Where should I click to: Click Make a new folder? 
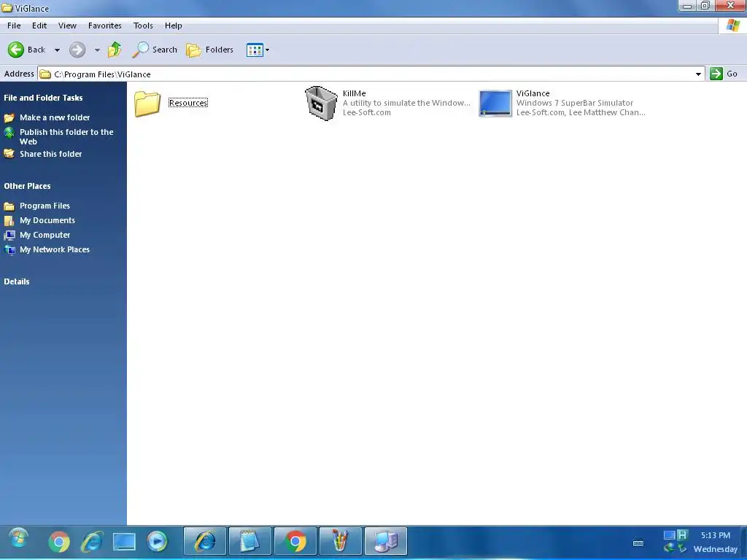55,117
